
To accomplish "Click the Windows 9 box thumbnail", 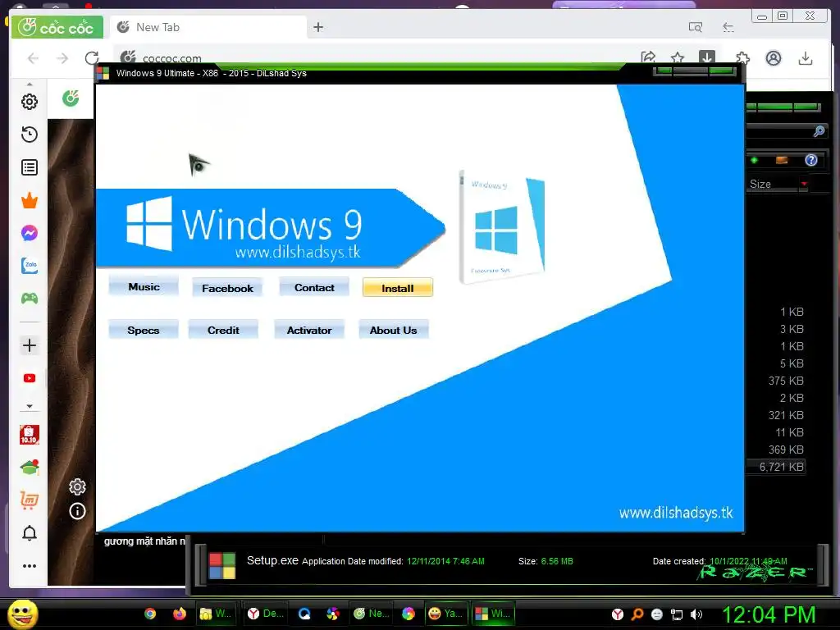I will [x=501, y=227].
